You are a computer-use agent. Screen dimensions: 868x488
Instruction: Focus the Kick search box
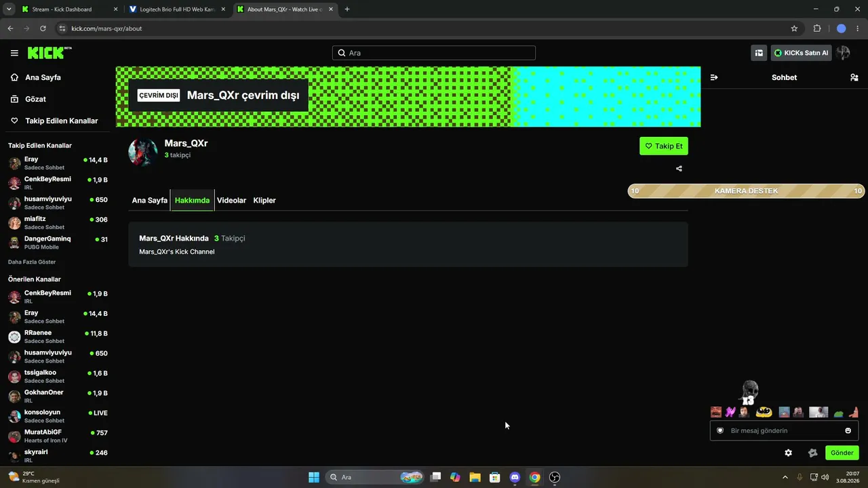(434, 53)
